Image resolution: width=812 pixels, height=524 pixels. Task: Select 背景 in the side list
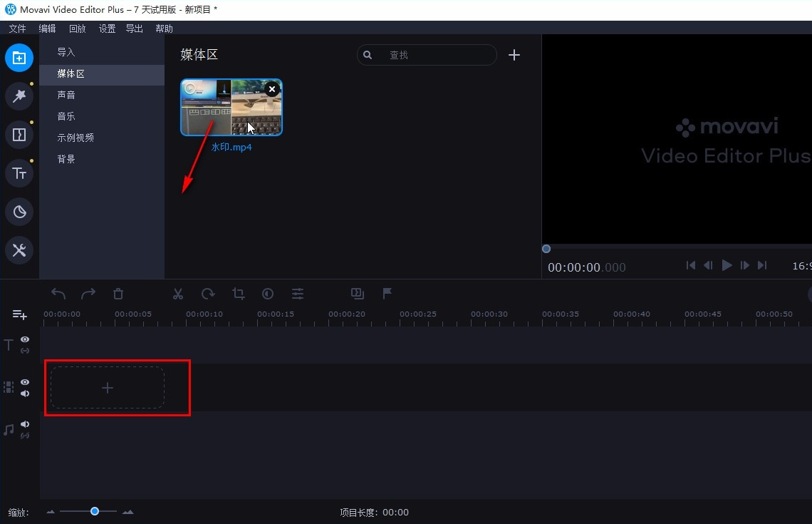point(102,158)
